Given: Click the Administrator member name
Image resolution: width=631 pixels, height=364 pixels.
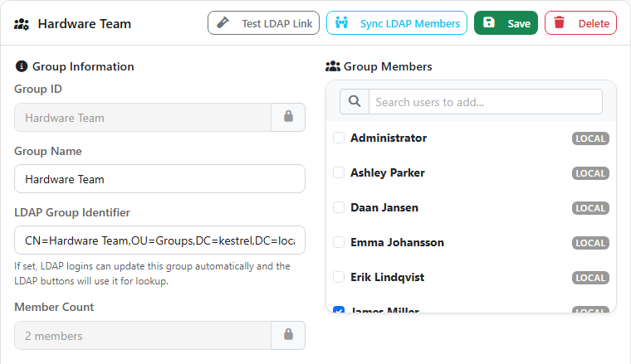Looking at the screenshot, I should pos(389,138).
